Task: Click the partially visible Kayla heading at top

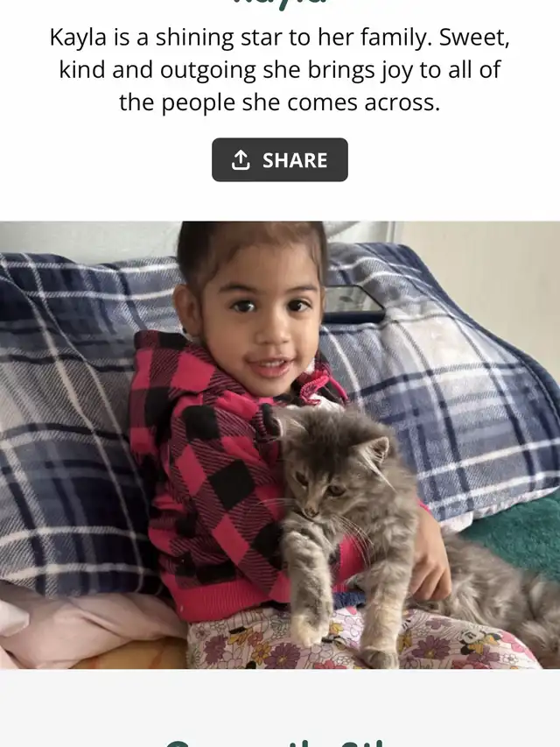Action: pyautogui.click(x=279, y=3)
